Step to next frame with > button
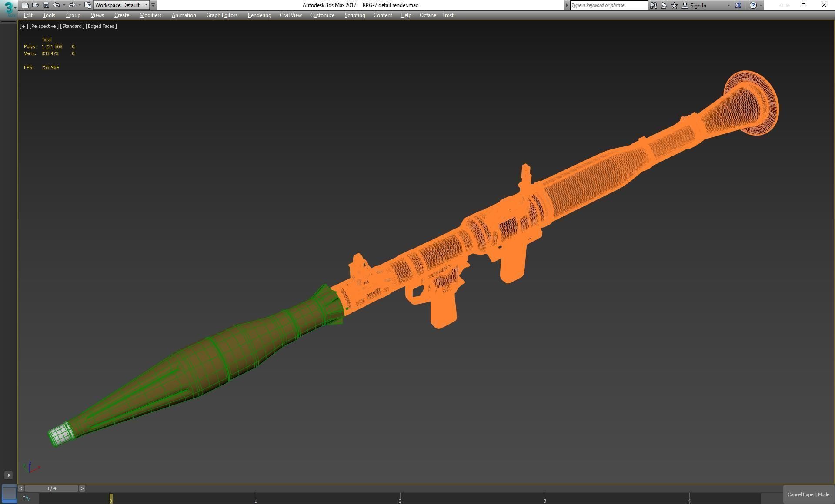The height and width of the screenshot is (504, 835). click(x=82, y=488)
